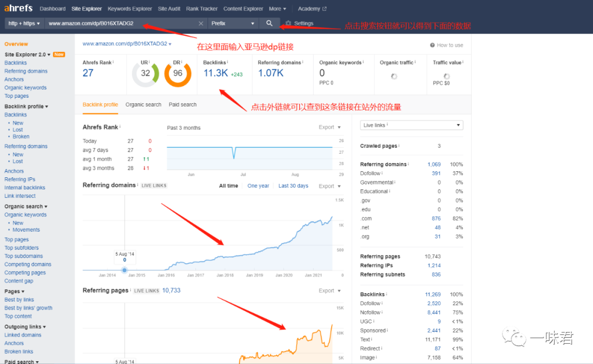Click the New badge beside Site Explorer 2.0

[x=59, y=54]
